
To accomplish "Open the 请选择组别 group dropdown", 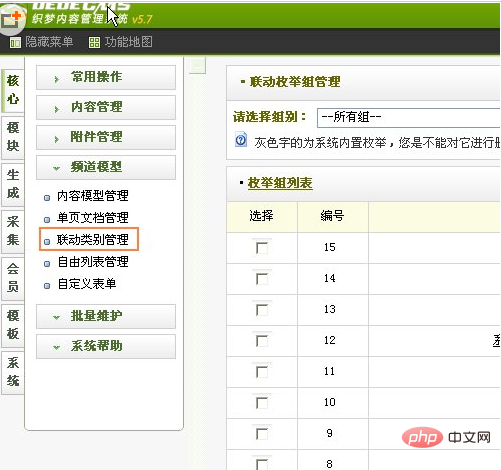I will [409, 117].
